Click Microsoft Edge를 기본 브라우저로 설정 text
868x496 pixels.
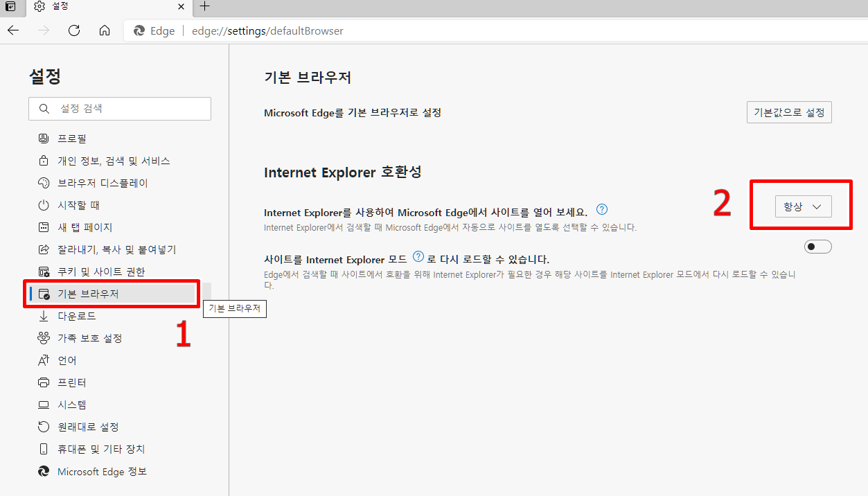coord(353,112)
